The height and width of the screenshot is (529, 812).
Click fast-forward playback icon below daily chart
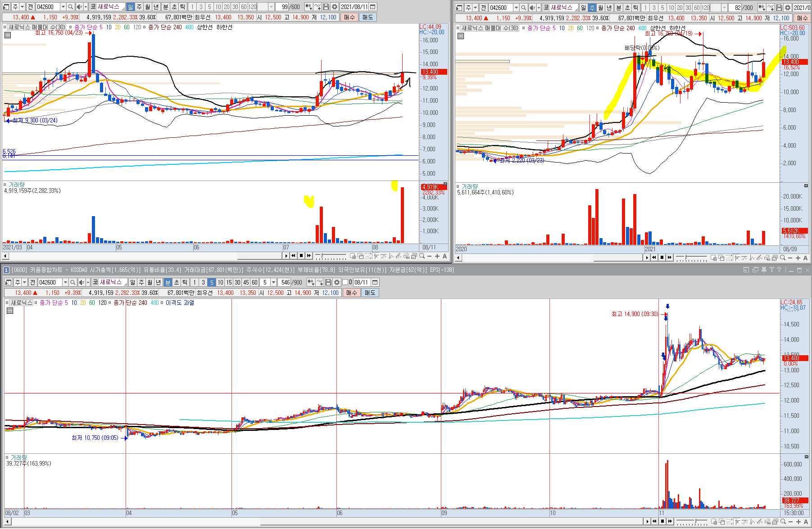click(309, 256)
